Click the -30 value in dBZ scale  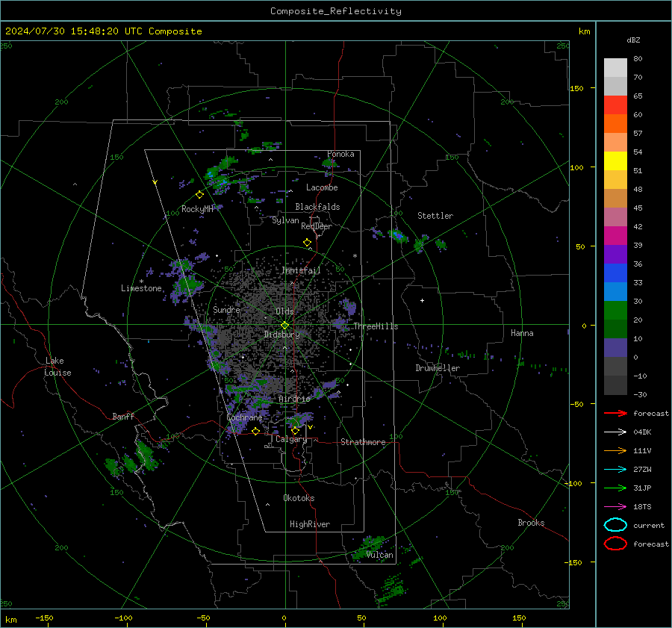coord(640,394)
